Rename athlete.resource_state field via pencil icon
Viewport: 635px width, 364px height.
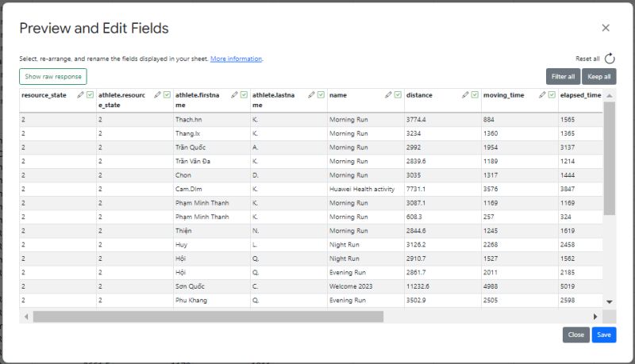pyautogui.click(x=157, y=94)
